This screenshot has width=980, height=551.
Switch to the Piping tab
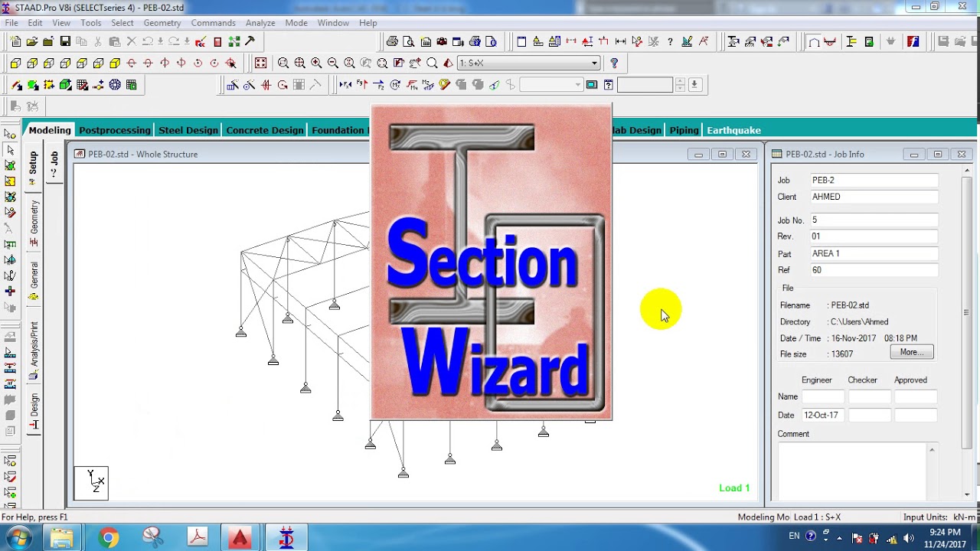(684, 130)
